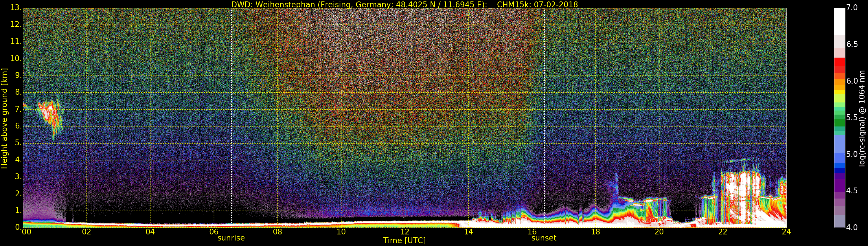Click the "22" tick on the time axis
The height and width of the screenshot is (246, 868).
coord(723,232)
